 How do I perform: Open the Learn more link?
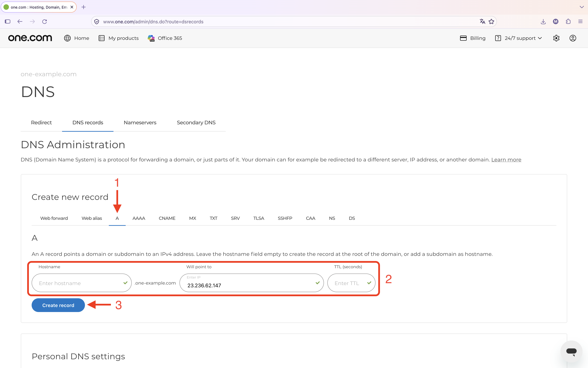(506, 160)
